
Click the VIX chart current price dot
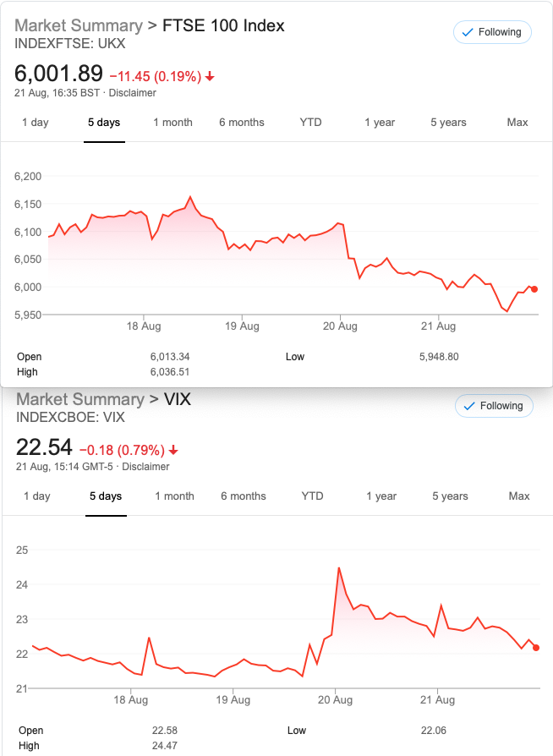536,648
